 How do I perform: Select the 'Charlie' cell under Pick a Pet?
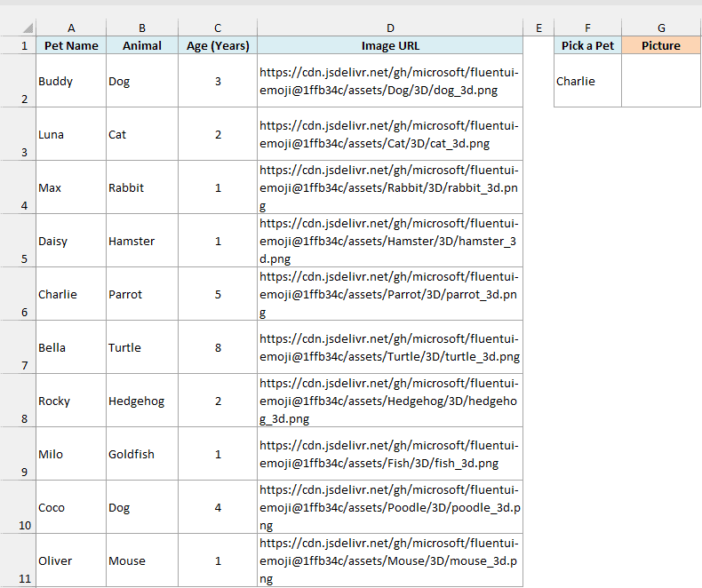click(x=587, y=81)
